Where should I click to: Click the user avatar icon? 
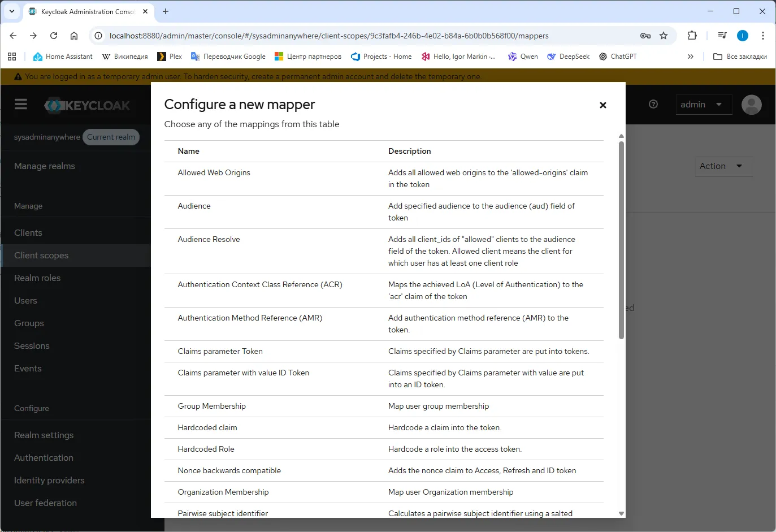[751, 105]
